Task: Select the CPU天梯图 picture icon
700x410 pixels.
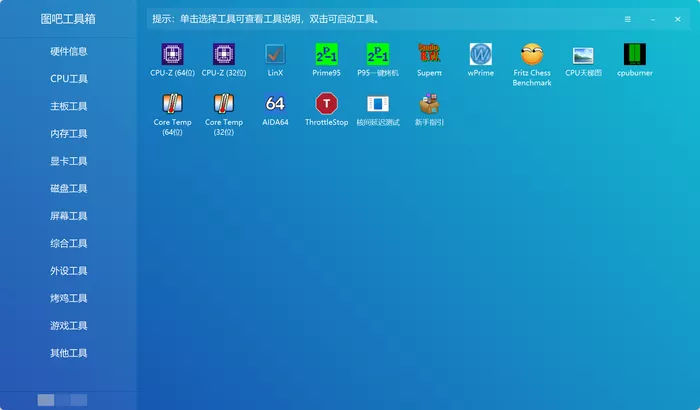Action: pos(583,55)
